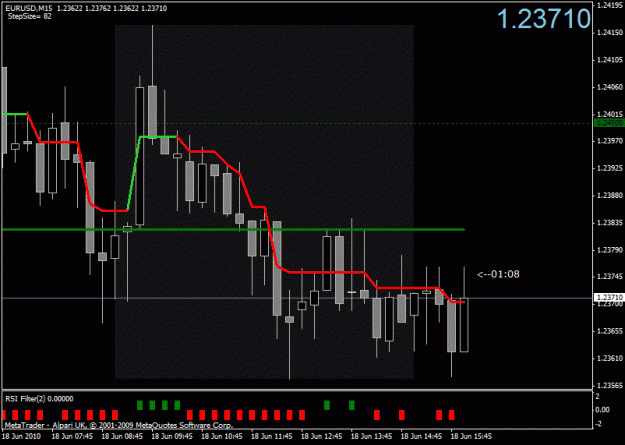
Task: Click the 18 Jun 12:45 time label
Action: point(321,436)
